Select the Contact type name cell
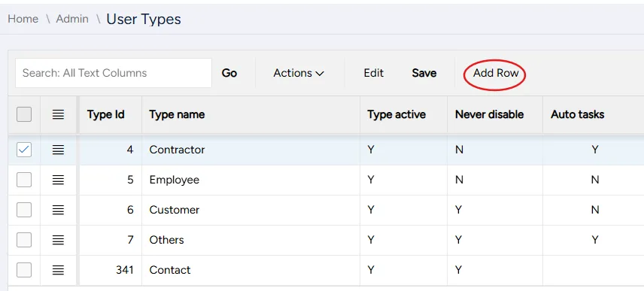This screenshot has width=644, height=291. [251, 270]
